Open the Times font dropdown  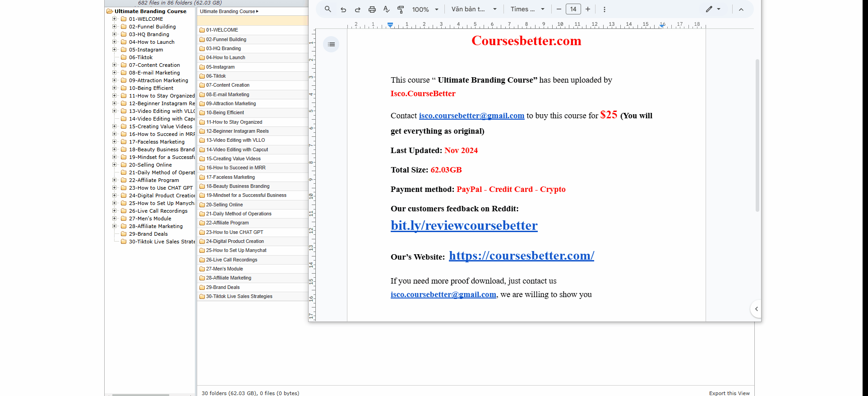pyautogui.click(x=527, y=9)
